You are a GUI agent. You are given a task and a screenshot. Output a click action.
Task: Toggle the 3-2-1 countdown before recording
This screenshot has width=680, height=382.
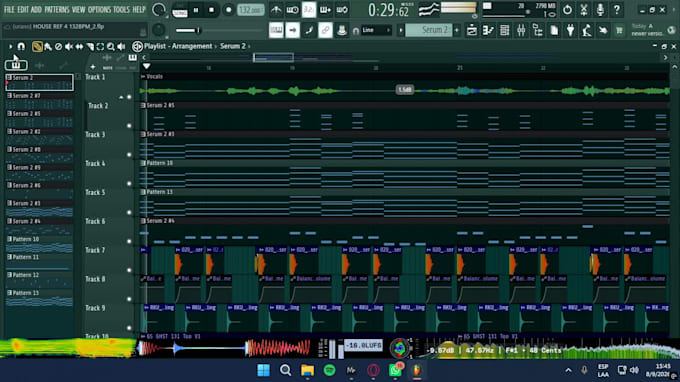pyautogui.click(x=309, y=10)
